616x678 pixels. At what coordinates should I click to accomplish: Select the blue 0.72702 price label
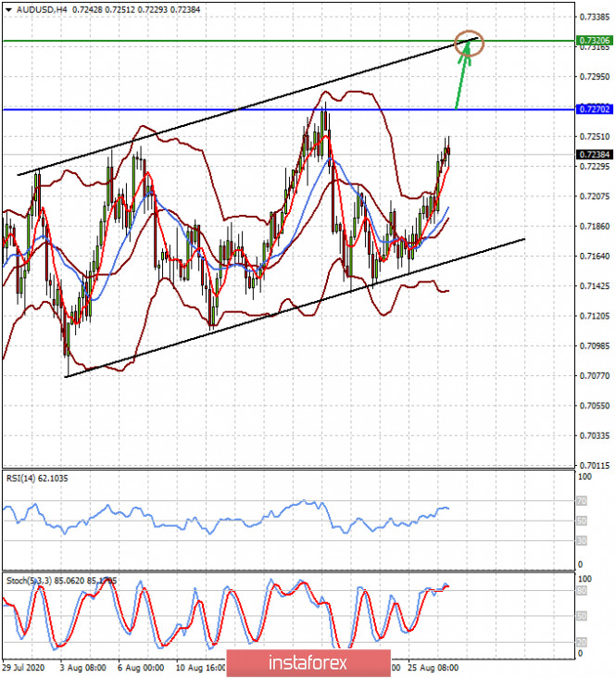point(594,109)
